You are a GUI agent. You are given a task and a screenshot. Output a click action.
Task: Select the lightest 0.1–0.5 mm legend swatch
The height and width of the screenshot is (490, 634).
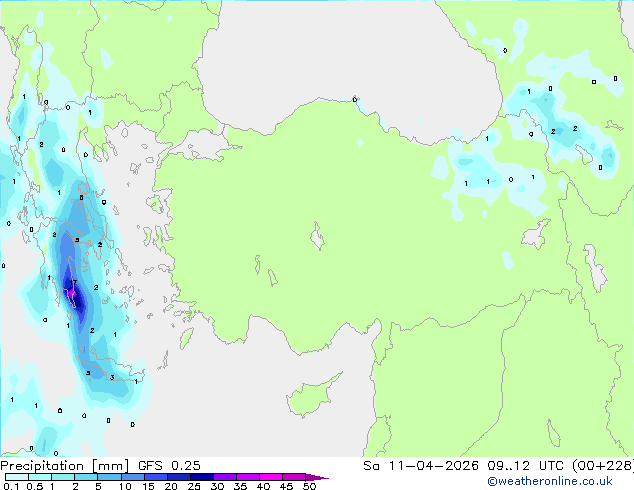pyautogui.click(x=17, y=477)
